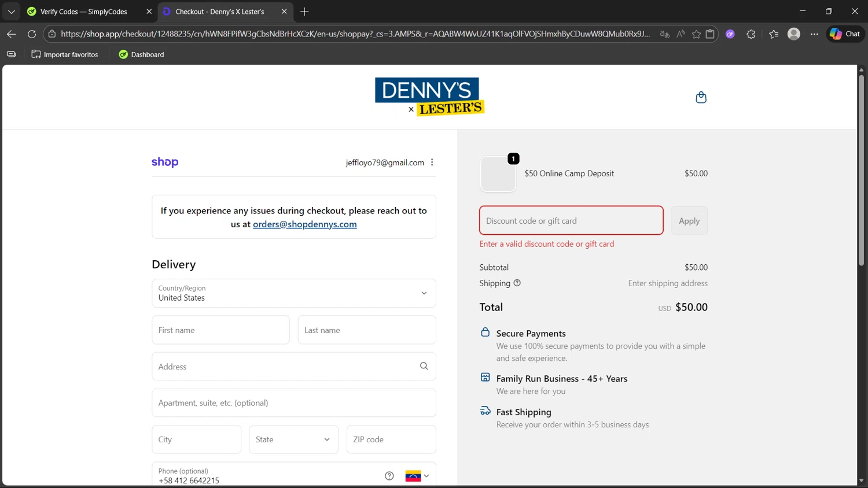Click the Denny's X Lester's logo
This screenshot has height=488, width=868.
tap(429, 97)
